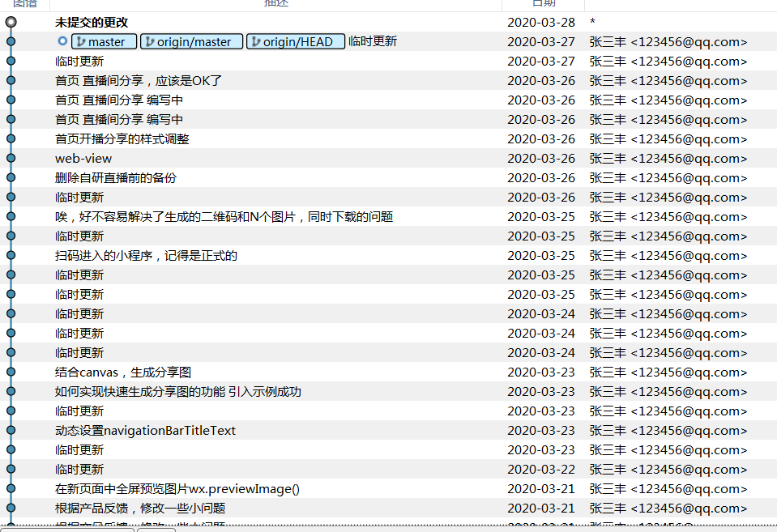Select commit 首页 直播间分享，应该是OK了

pos(139,81)
